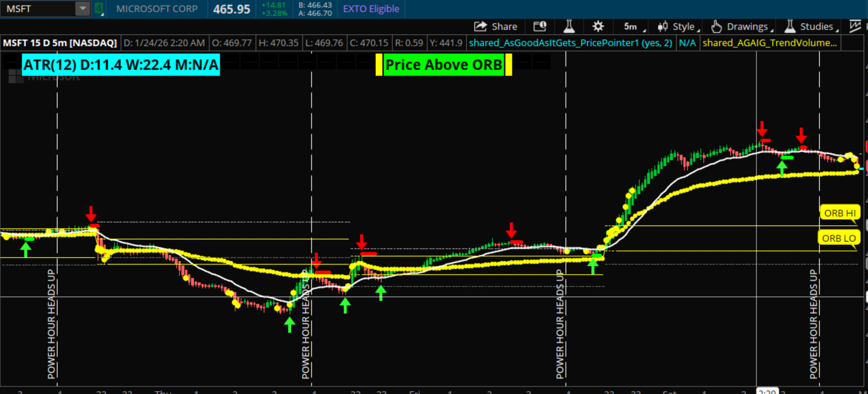Click the ORB HI price bubble
Image resolution: width=868 pixels, height=394 pixels.
point(839,213)
